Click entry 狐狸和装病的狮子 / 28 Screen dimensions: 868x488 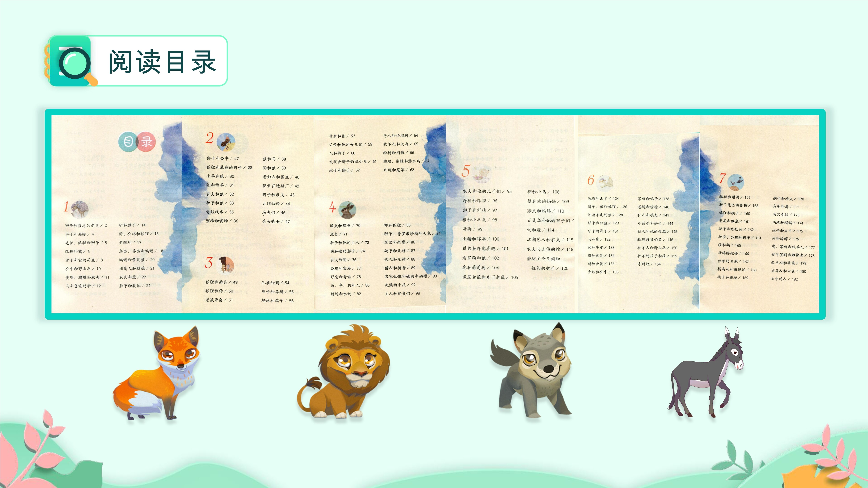tap(229, 167)
